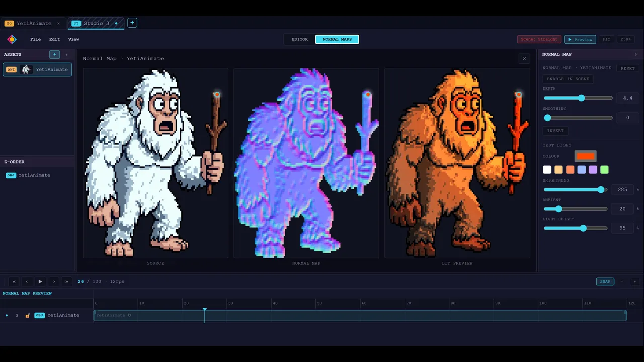Add a new asset with plus button
The height and width of the screenshot is (362, 644).
point(55,54)
